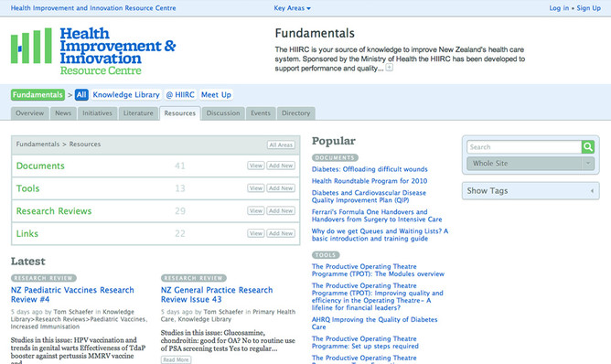The height and width of the screenshot is (364, 611).
Task: Open NZ General Practice Research Review Issue 43
Action: (x=217, y=294)
